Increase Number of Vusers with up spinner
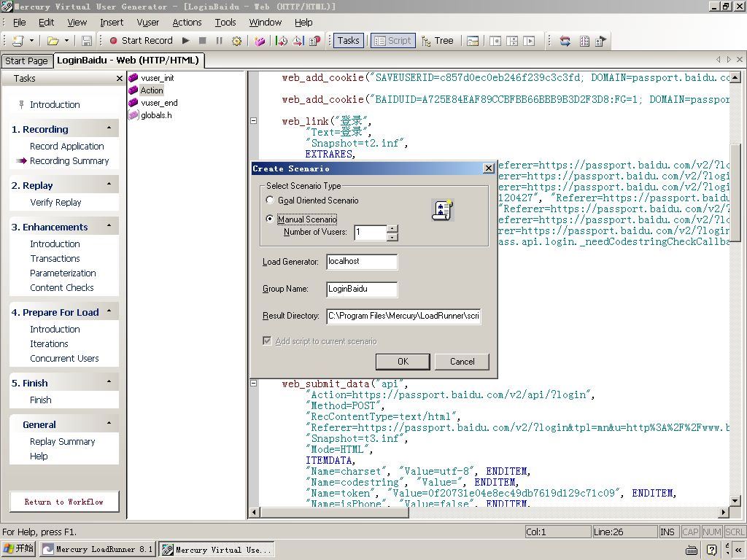This screenshot has height=560, width=747. pos(392,228)
